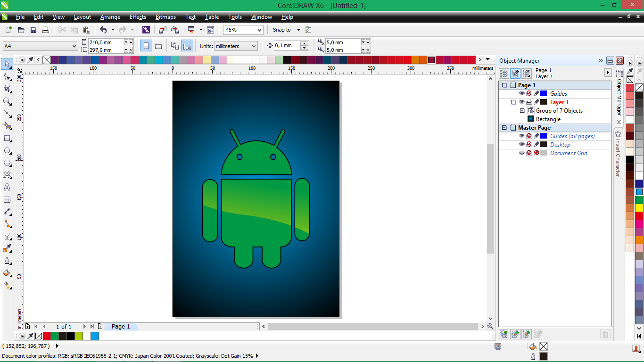Open Snap to options
The image size is (644, 362).
299,30
